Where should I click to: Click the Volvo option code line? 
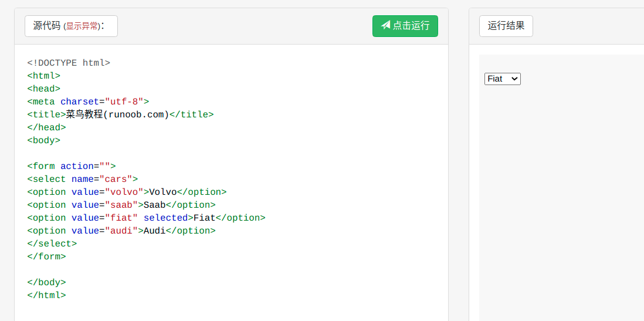pyautogui.click(x=127, y=192)
